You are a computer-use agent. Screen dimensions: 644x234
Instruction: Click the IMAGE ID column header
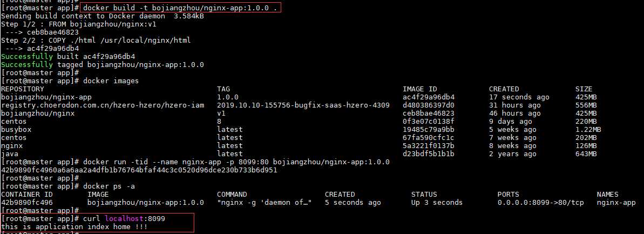click(x=420, y=89)
